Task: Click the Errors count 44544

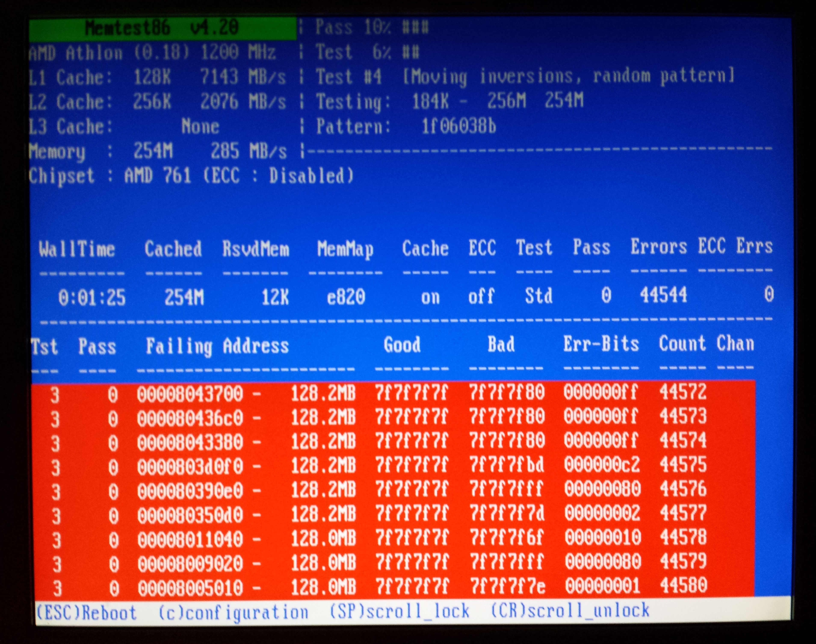Action: pyautogui.click(x=664, y=295)
